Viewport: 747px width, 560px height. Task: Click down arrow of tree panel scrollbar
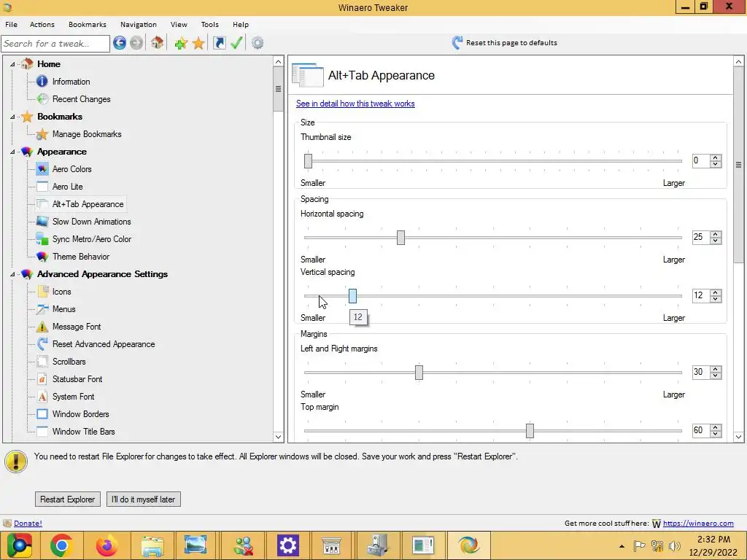[278, 437]
